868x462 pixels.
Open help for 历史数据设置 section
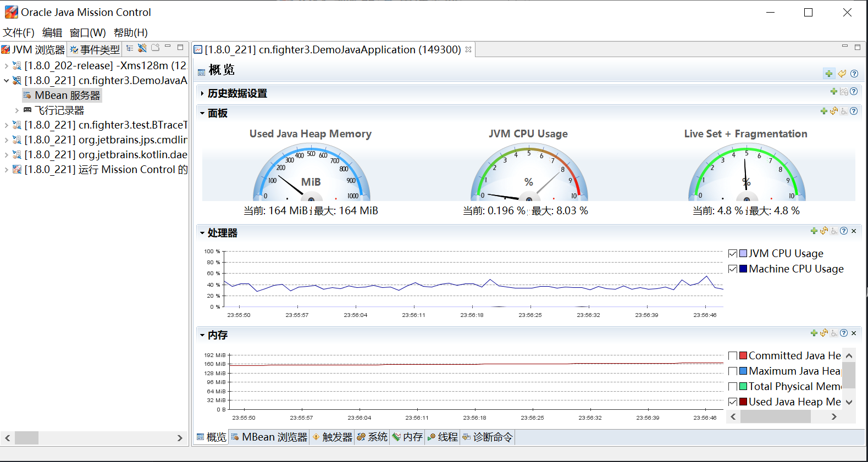point(854,92)
